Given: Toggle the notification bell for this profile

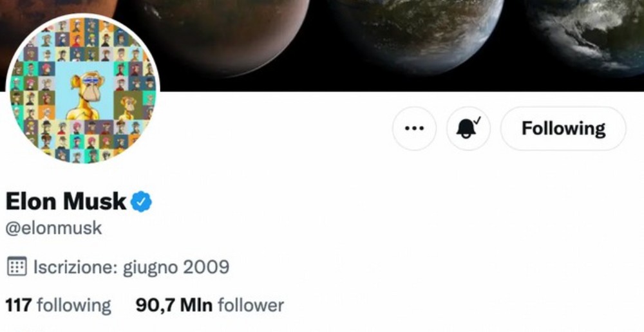Looking at the screenshot, I should 468,129.
